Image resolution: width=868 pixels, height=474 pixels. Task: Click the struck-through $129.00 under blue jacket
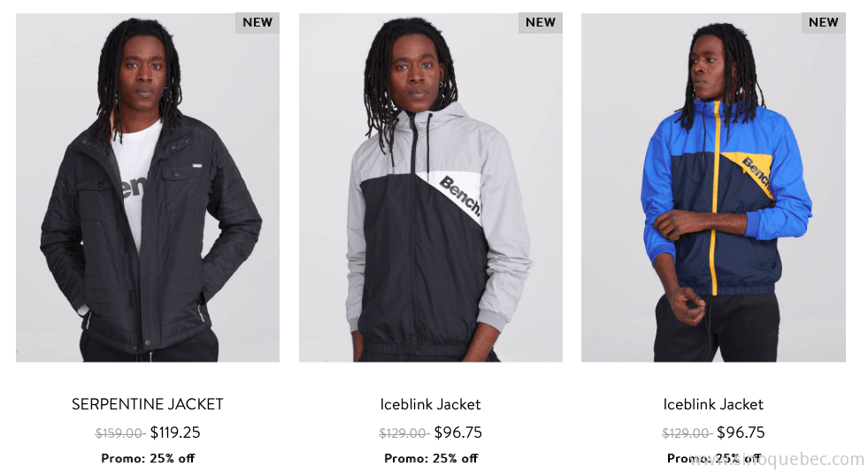point(687,433)
